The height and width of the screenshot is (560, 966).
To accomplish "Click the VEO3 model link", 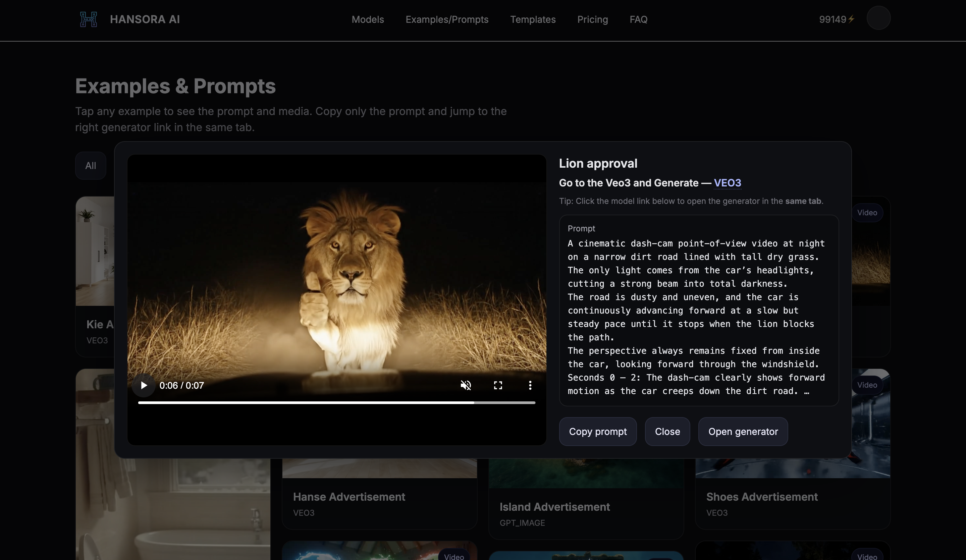I will coord(727,183).
